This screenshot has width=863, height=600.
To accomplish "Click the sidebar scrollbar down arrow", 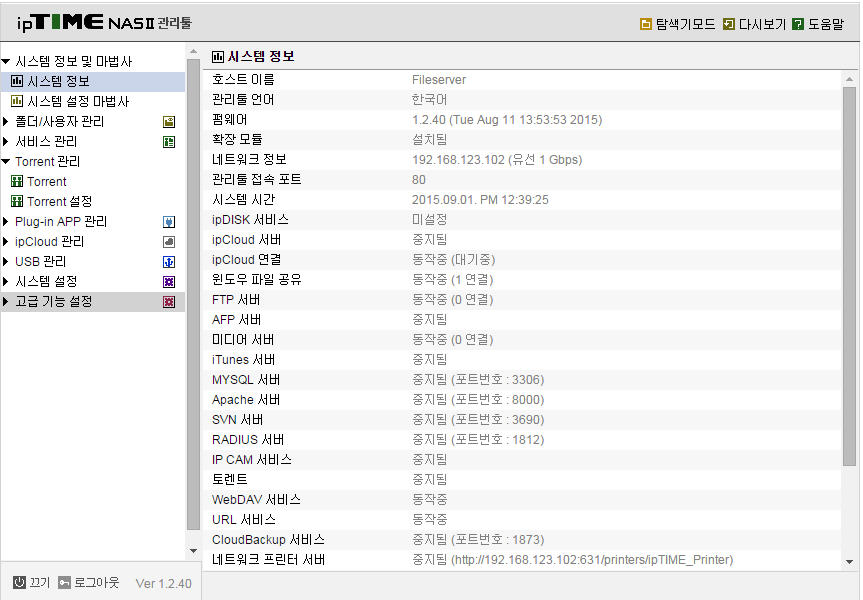I will tap(193, 550).
